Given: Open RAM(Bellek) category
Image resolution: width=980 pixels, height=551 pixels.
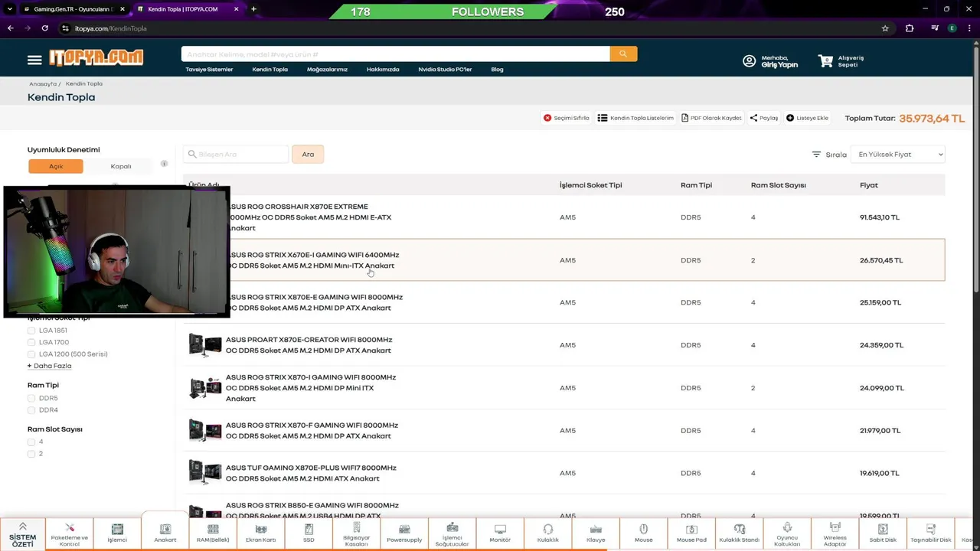Looking at the screenshot, I should [x=213, y=534].
